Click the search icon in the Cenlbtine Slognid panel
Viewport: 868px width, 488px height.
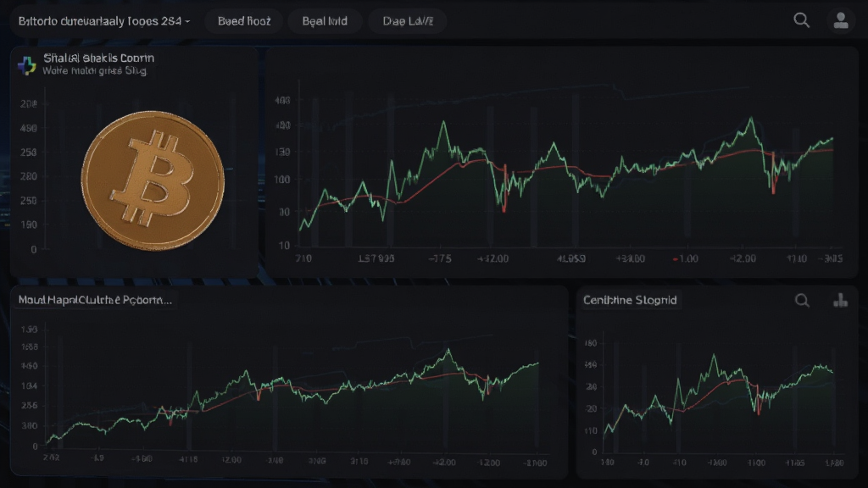tap(802, 301)
